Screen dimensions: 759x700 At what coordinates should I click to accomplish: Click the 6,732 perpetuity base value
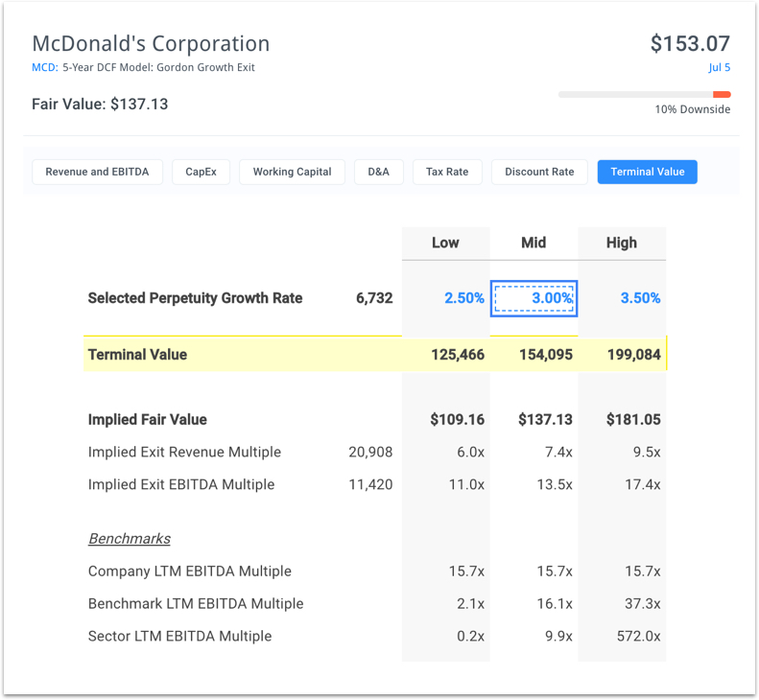click(374, 298)
